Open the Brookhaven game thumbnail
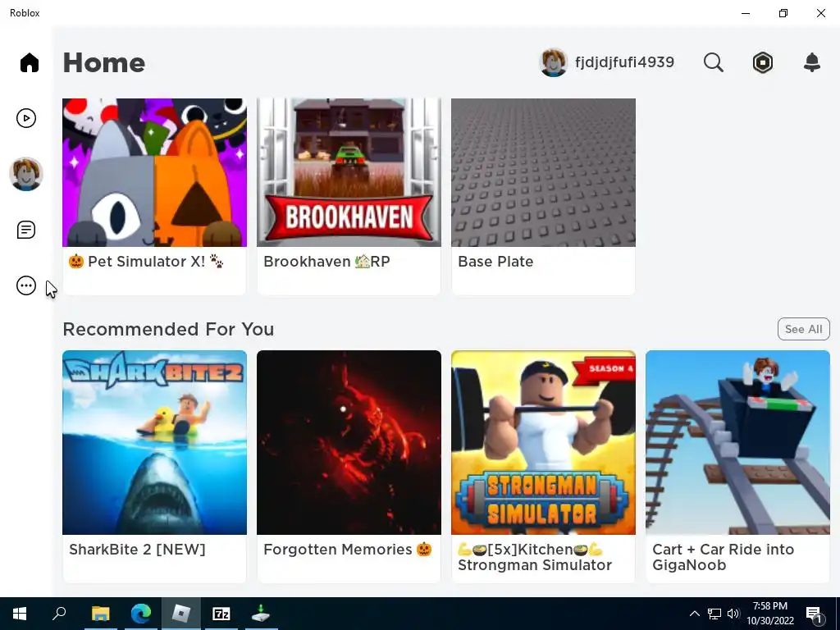This screenshot has width=840, height=630. click(349, 172)
